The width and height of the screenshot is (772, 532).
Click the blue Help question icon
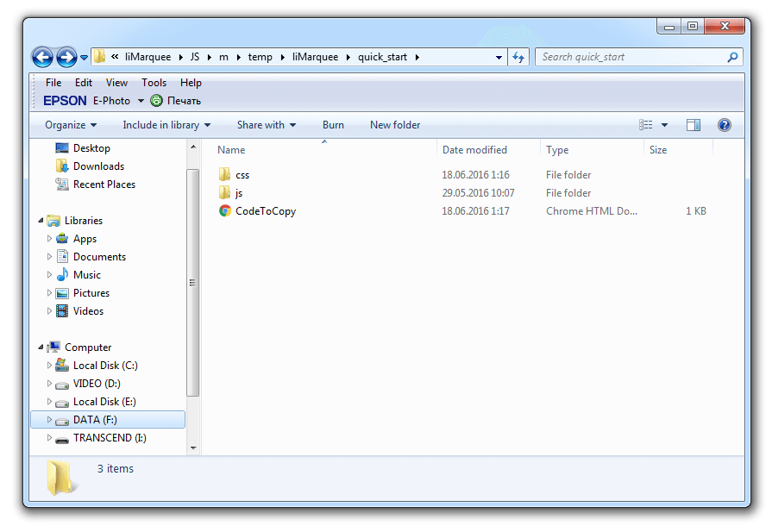[725, 125]
